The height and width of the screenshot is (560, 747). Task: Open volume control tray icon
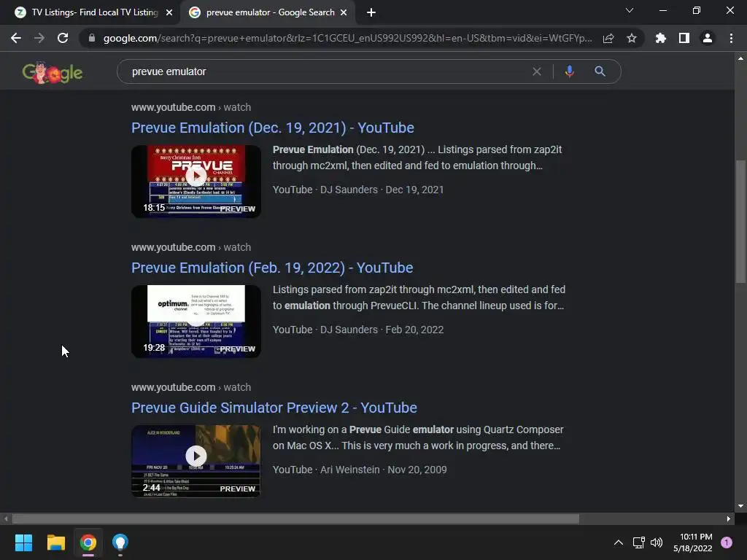[x=657, y=542]
